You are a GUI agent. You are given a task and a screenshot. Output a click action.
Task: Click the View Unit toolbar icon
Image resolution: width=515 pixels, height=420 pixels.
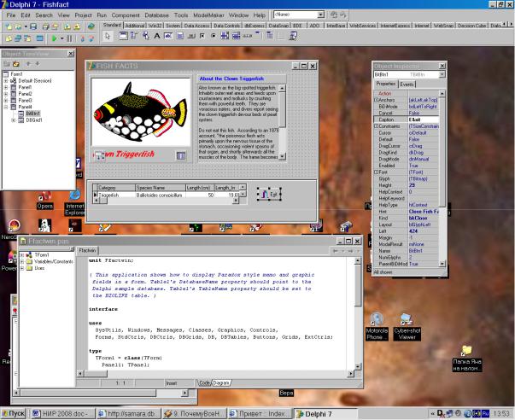coord(9,38)
